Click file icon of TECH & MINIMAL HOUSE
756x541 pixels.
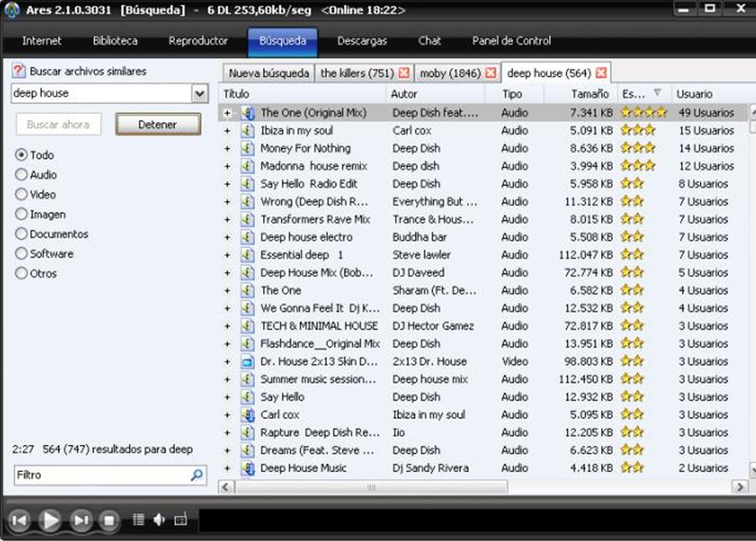pyautogui.click(x=247, y=326)
